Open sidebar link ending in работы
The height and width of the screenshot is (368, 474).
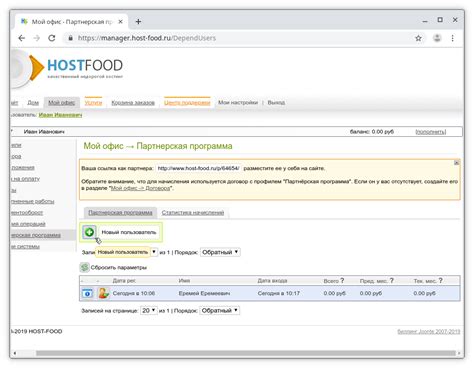[32, 201]
